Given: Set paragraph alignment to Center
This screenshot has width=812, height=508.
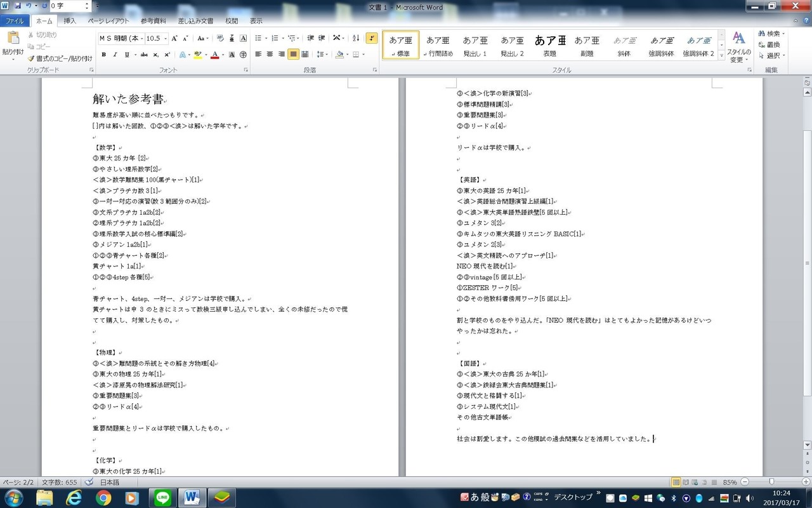Looking at the screenshot, I should (270, 55).
